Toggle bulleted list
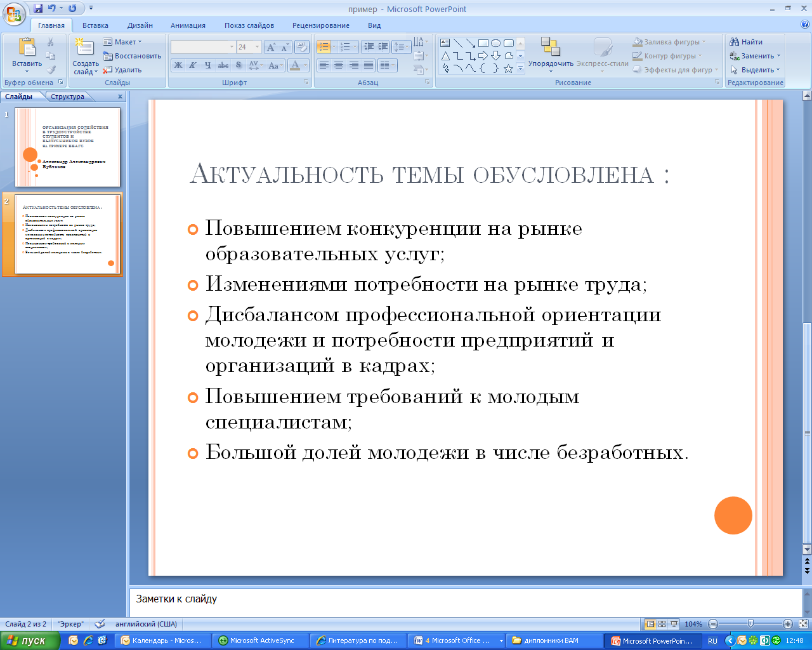812x650 pixels. click(323, 47)
